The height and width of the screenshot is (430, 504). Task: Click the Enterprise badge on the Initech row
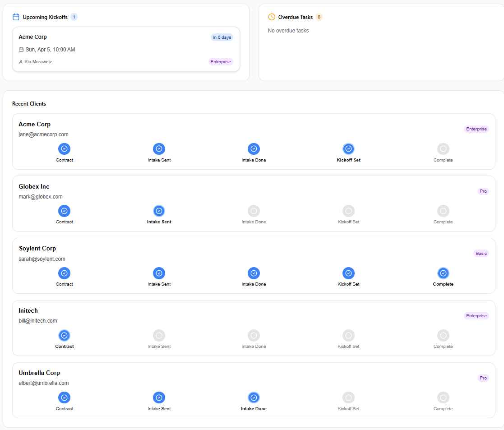click(476, 315)
